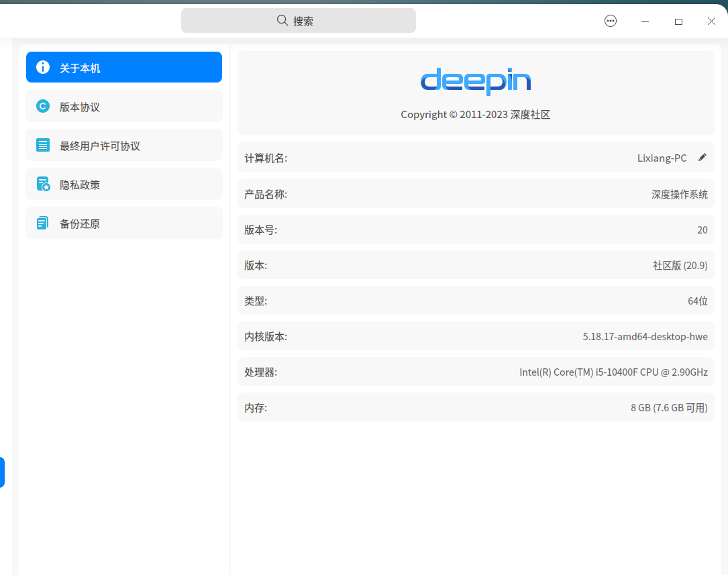Open the 备份还原 section
The width and height of the screenshot is (728, 575).
(124, 223)
